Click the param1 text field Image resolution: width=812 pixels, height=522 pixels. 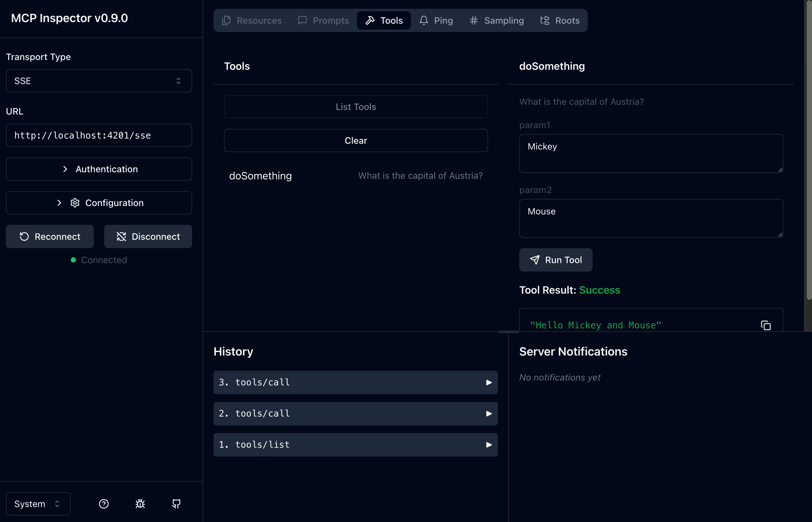tap(651, 153)
